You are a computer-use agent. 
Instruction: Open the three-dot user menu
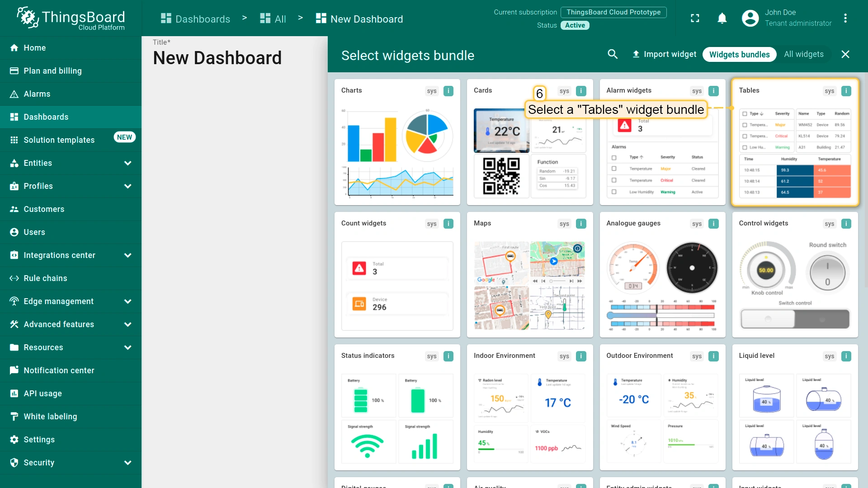point(845,18)
